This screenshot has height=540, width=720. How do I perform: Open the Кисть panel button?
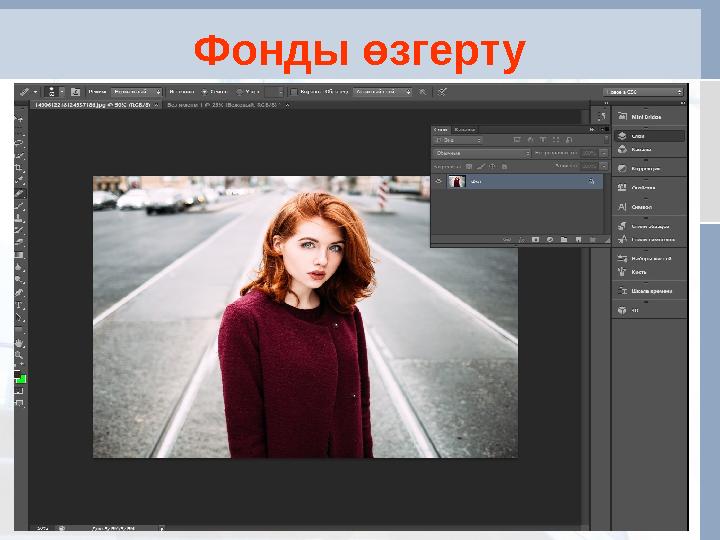pyautogui.click(x=649, y=272)
